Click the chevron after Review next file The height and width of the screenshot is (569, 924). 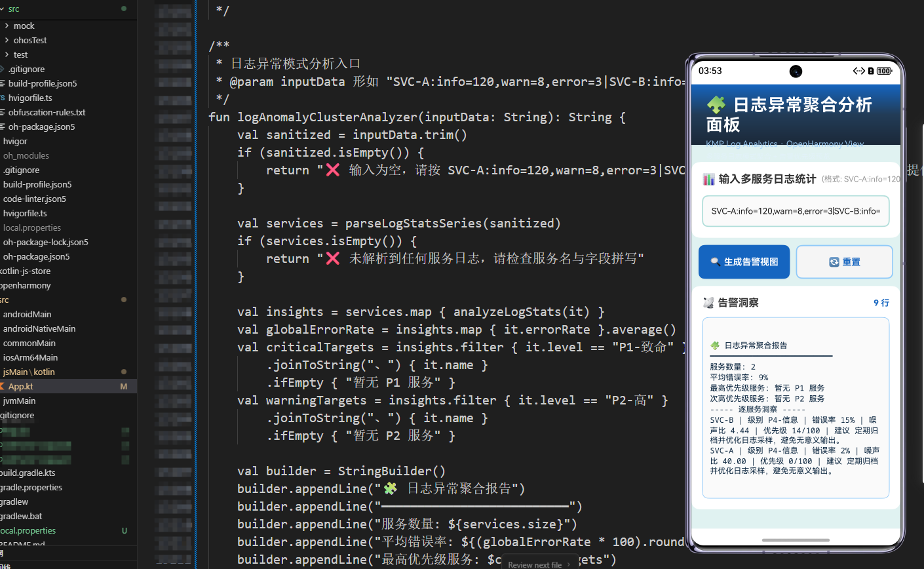569,564
